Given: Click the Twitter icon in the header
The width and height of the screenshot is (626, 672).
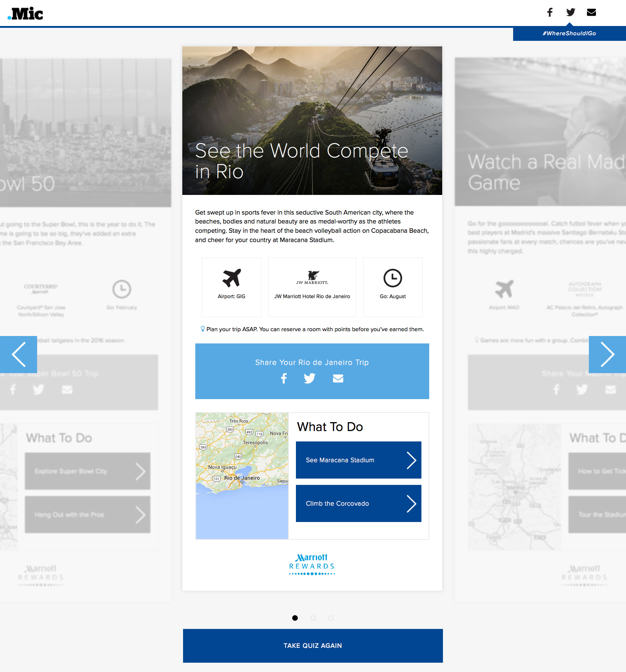Looking at the screenshot, I should pos(571,12).
